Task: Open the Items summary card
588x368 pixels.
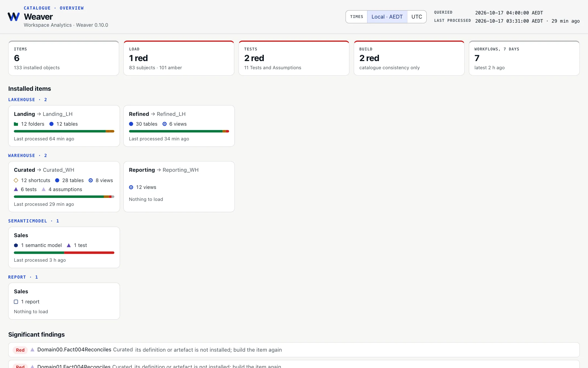Action: pyautogui.click(x=64, y=58)
